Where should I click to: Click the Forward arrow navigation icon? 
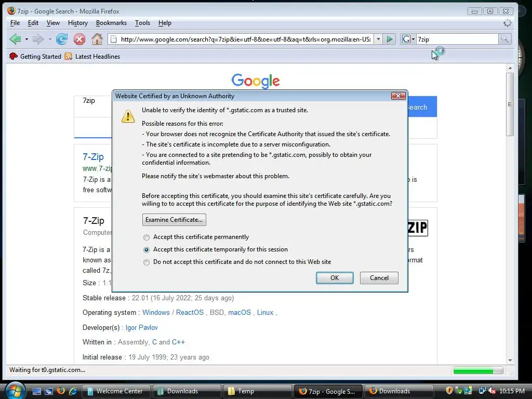click(38, 39)
